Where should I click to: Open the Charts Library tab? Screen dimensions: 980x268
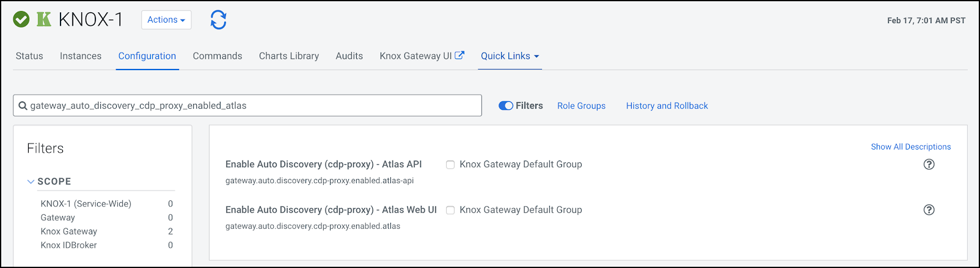(x=289, y=56)
